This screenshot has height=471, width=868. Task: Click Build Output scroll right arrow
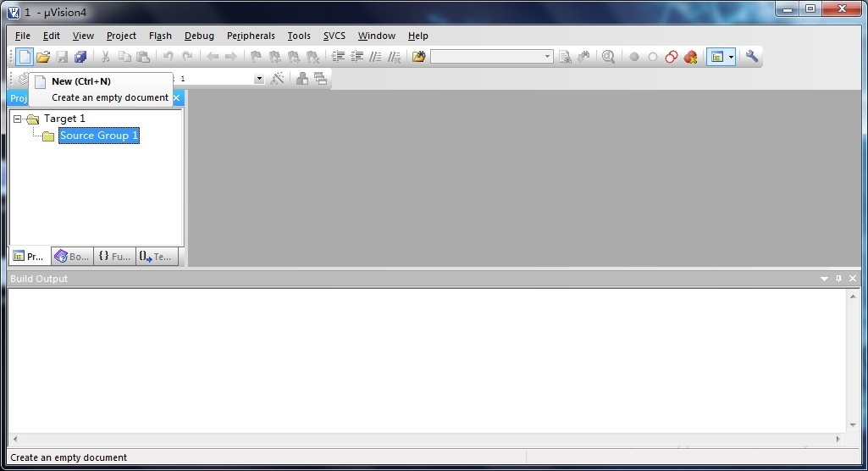[x=838, y=439]
